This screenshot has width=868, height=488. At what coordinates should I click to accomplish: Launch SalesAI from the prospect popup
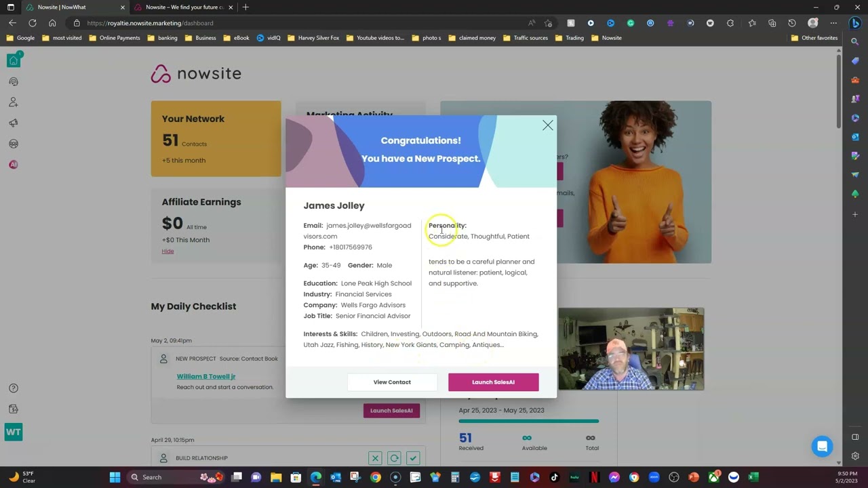(493, 382)
